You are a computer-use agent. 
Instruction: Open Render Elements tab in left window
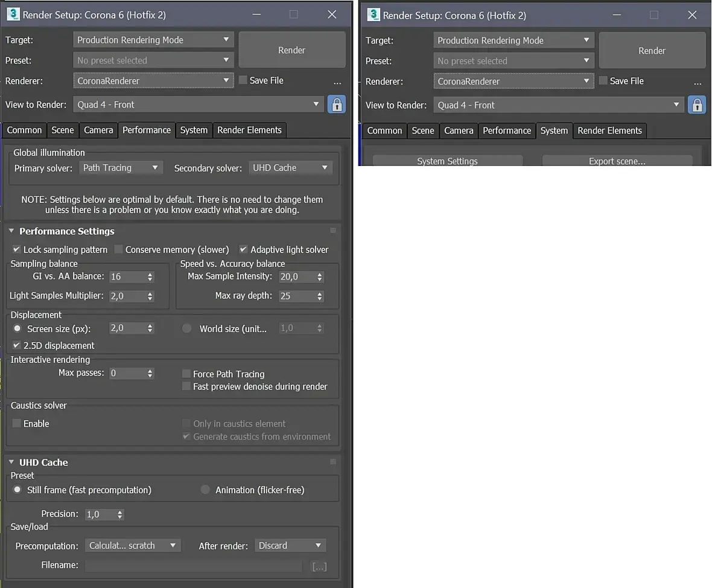tap(249, 130)
